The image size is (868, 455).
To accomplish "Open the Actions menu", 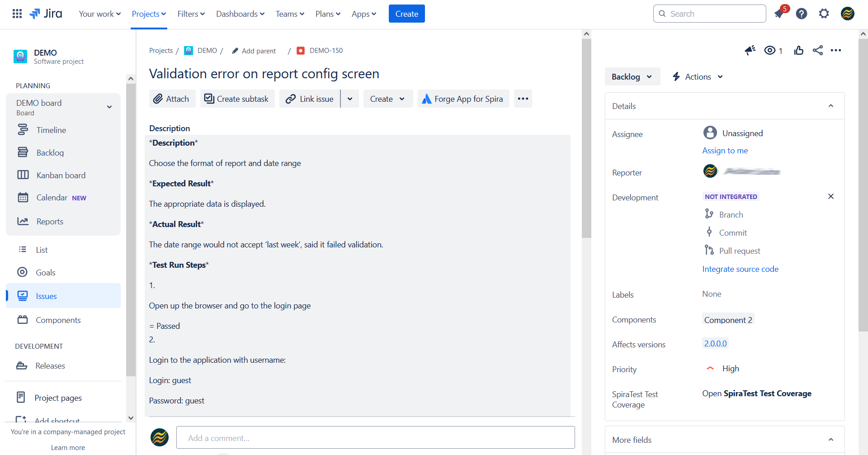I will (697, 76).
